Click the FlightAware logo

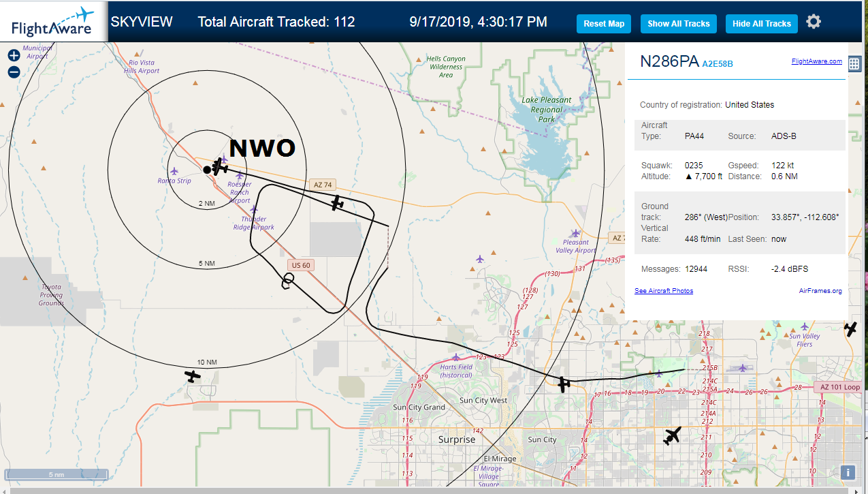[52, 22]
